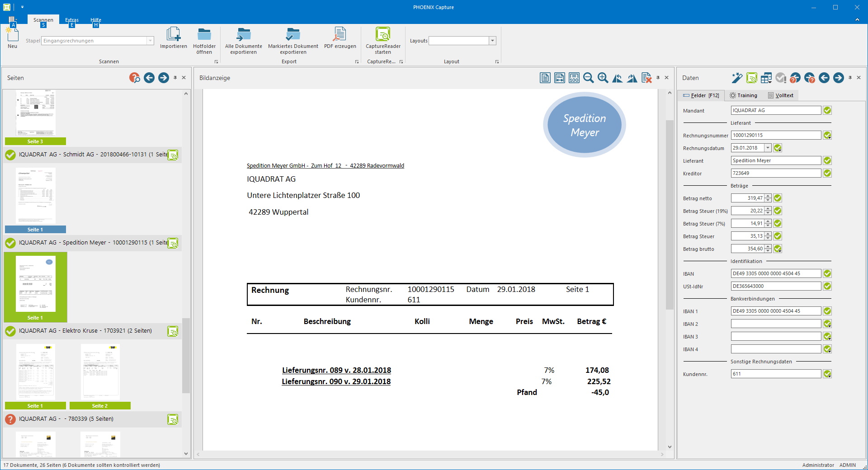868x470 pixels.
Task: Expand the Scannen group dialog launcher
Action: tap(216, 62)
